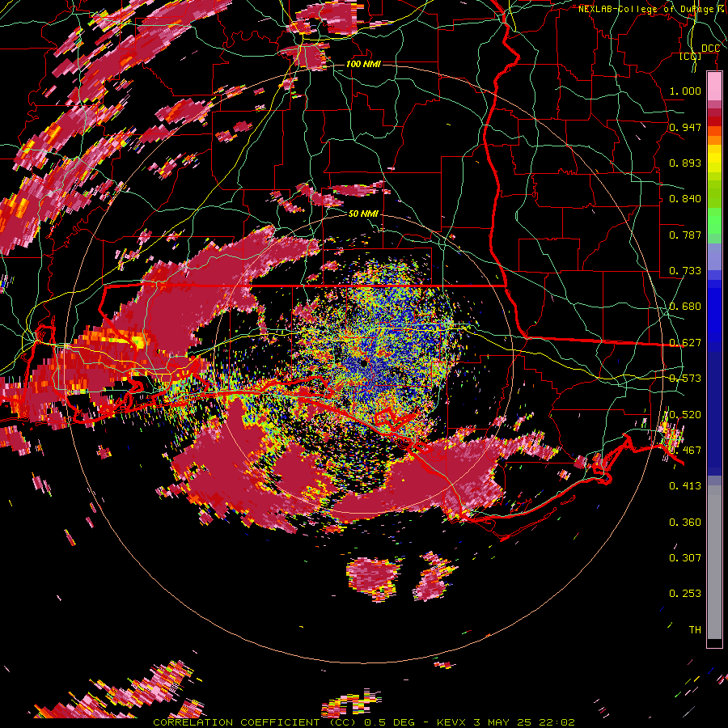The image size is (728, 728).
Task: Click the 0.520 legend value
Action: click(685, 414)
